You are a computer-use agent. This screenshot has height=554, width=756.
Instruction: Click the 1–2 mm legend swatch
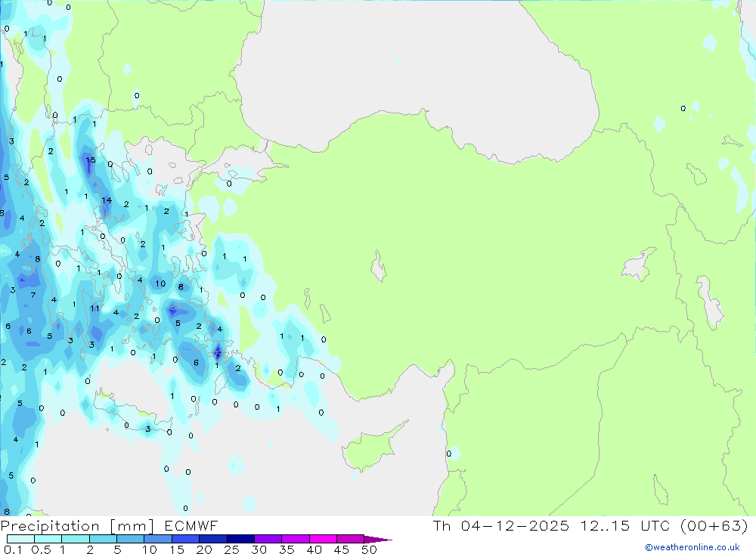click(x=76, y=539)
